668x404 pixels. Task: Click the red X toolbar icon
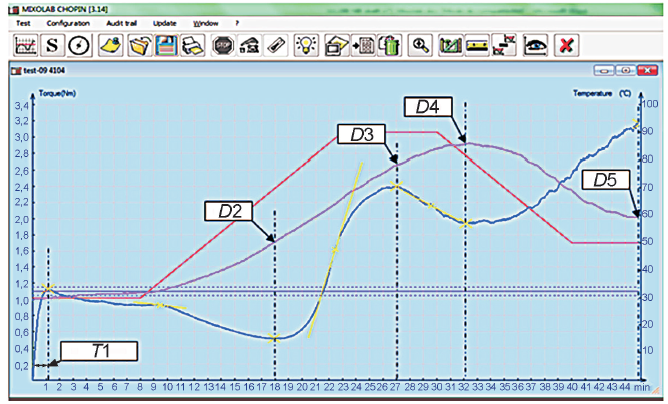click(x=568, y=45)
